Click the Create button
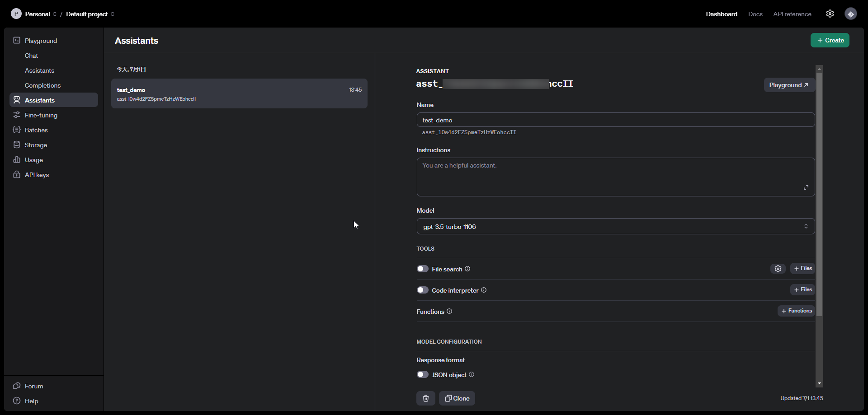 830,40
